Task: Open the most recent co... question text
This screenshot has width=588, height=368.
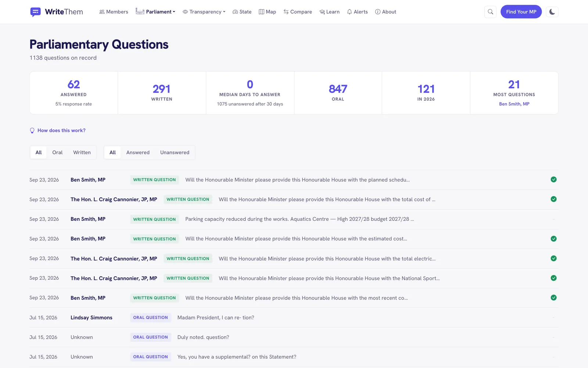Action: click(297, 298)
